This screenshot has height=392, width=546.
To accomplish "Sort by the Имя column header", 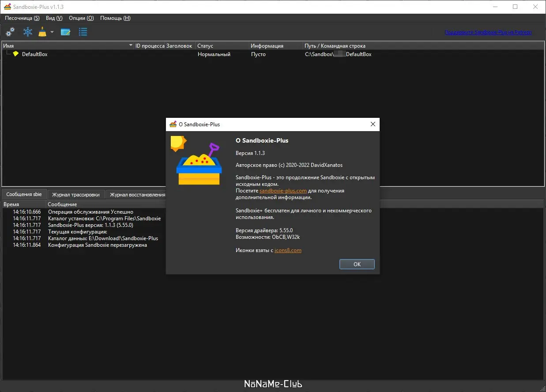I will [68, 46].
